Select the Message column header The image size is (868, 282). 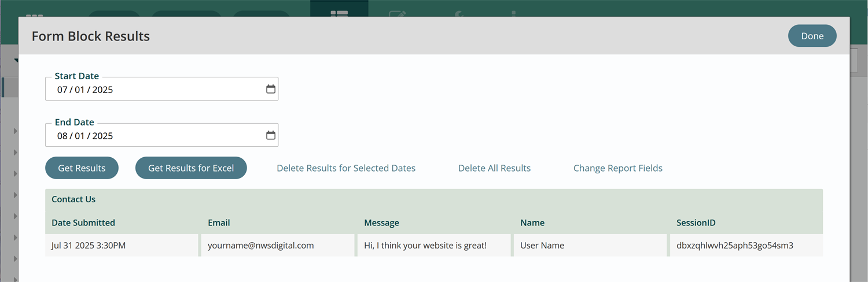(x=381, y=222)
